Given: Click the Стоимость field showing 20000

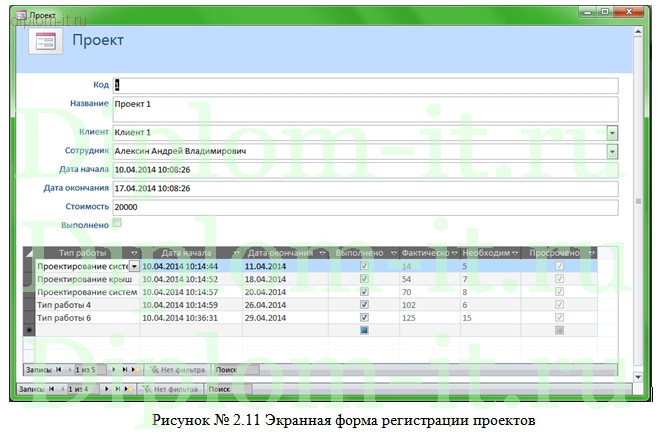Looking at the screenshot, I should tap(366, 207).
